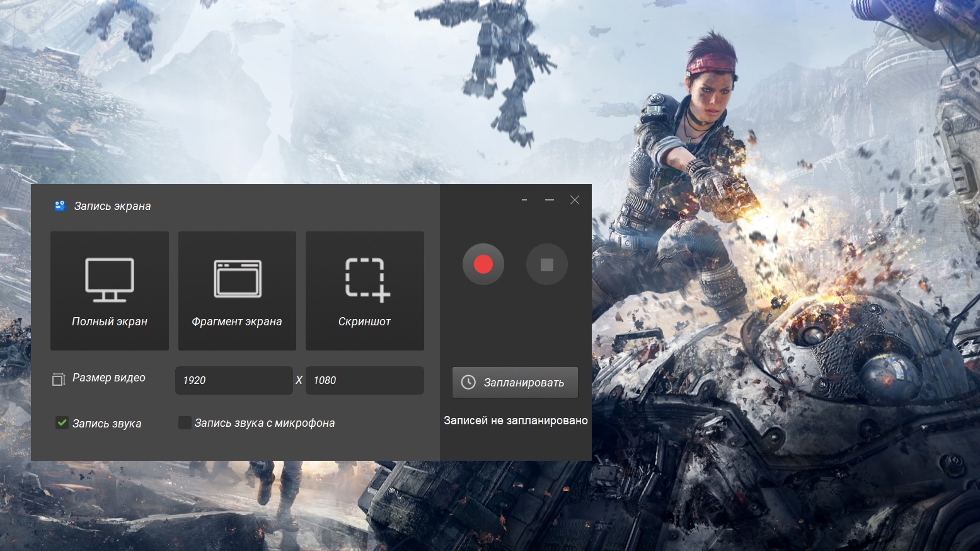Click the blue camera app logo
This screenshot has height=551, width=980.
pos(60,206)
